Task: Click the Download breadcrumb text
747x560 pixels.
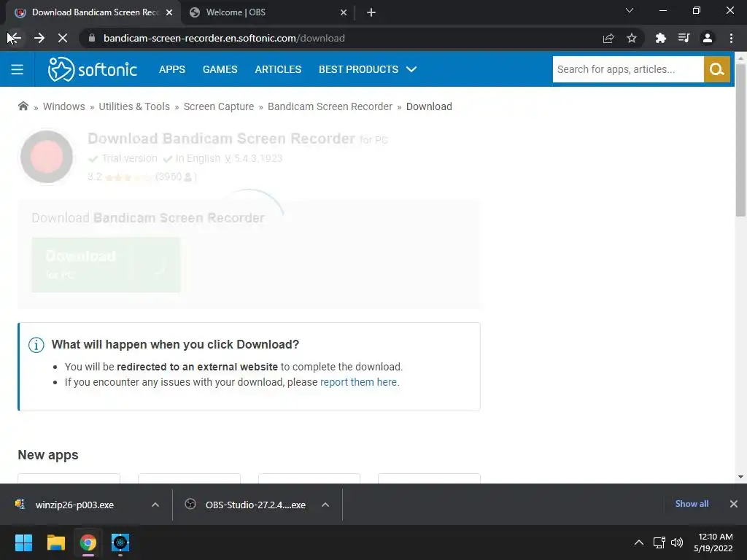Action: (x=429, y=106)
